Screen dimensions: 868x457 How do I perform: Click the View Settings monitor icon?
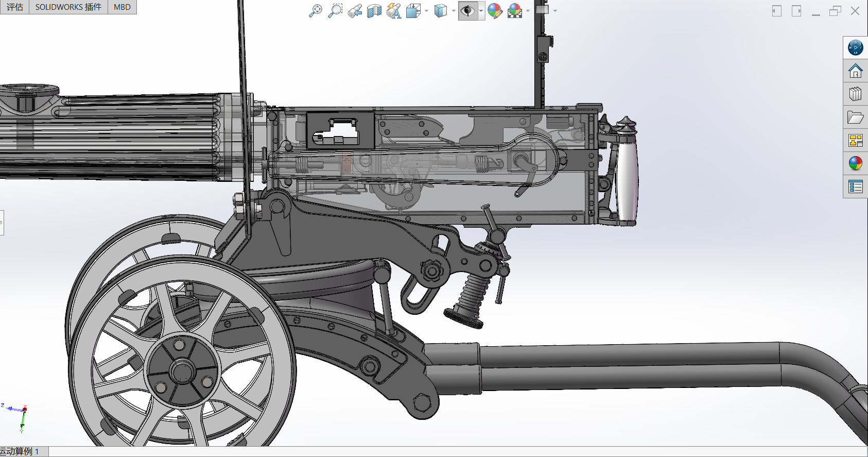(542, 10)
